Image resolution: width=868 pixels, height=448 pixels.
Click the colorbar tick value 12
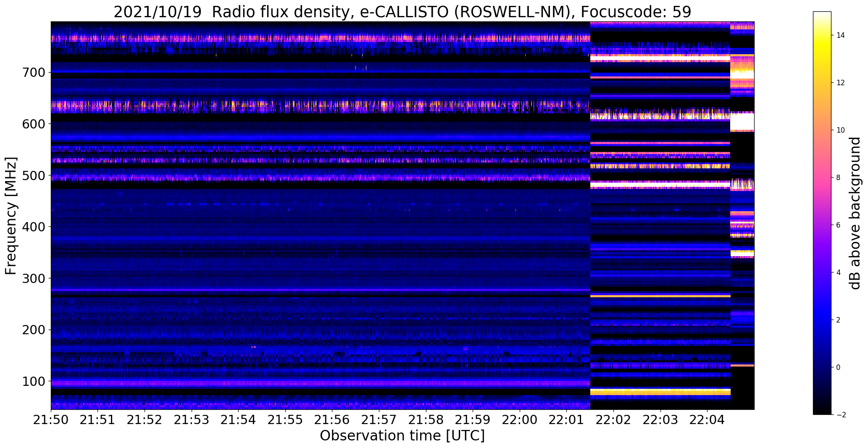841,83
